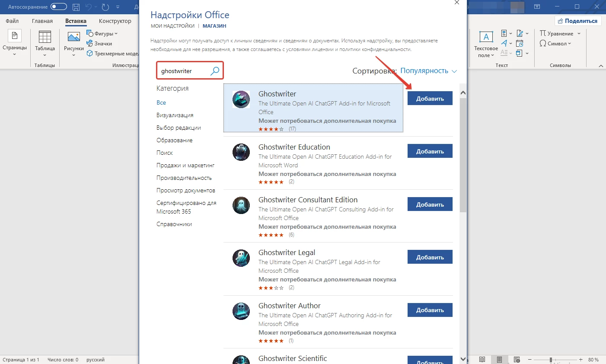This screenshot has width=606, height=364.
Task: Click Добавить for Ghostwriter Consultant Edition
Action: tap(430, 204)
